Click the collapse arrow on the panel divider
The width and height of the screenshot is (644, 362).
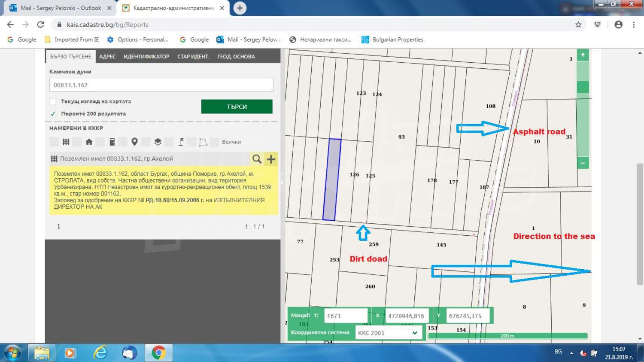(x=282, y=173)
